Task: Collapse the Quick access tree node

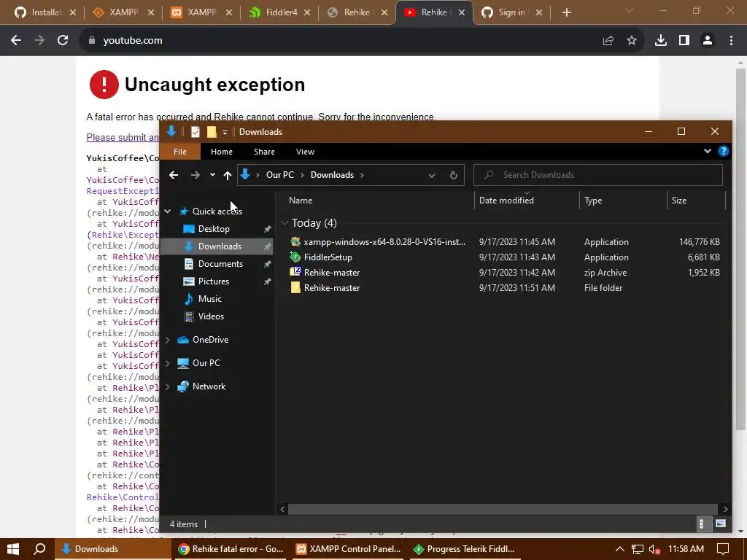Action: click(x=168, y=211)
